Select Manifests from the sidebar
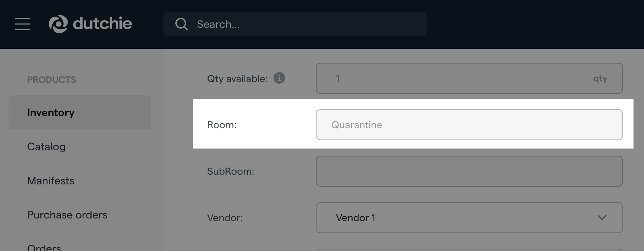The image size is (644, 251). [51, 181]
